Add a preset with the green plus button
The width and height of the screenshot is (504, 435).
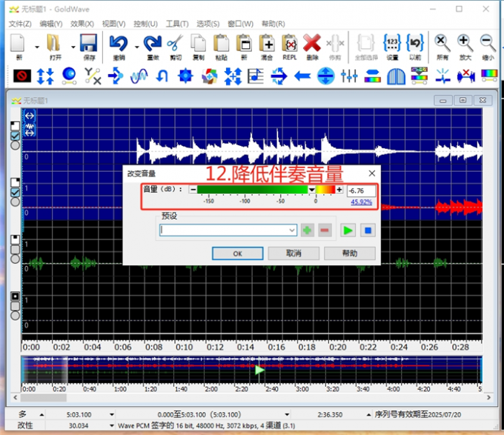click(x=308, y=230)
